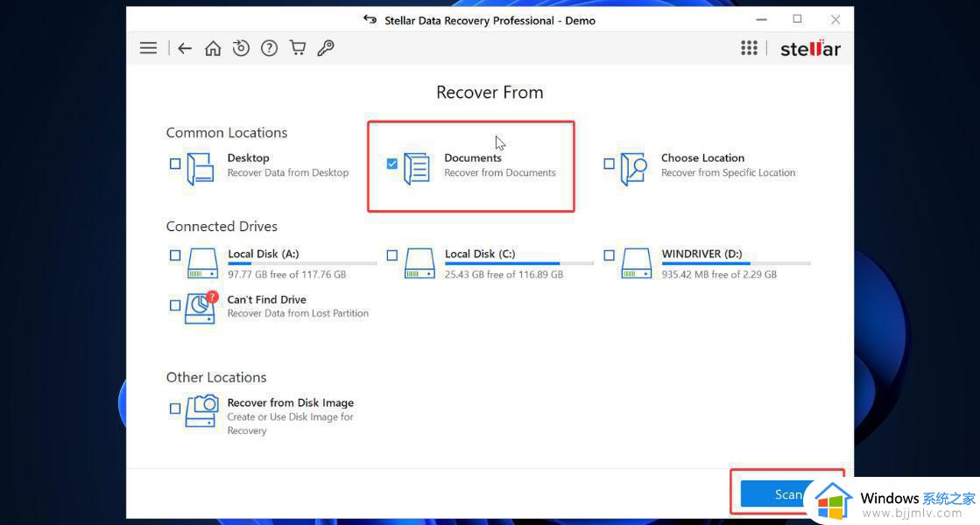Click the Stellar logo
The width and height of the screenshot is (980, 525).
tap(811, 49)
